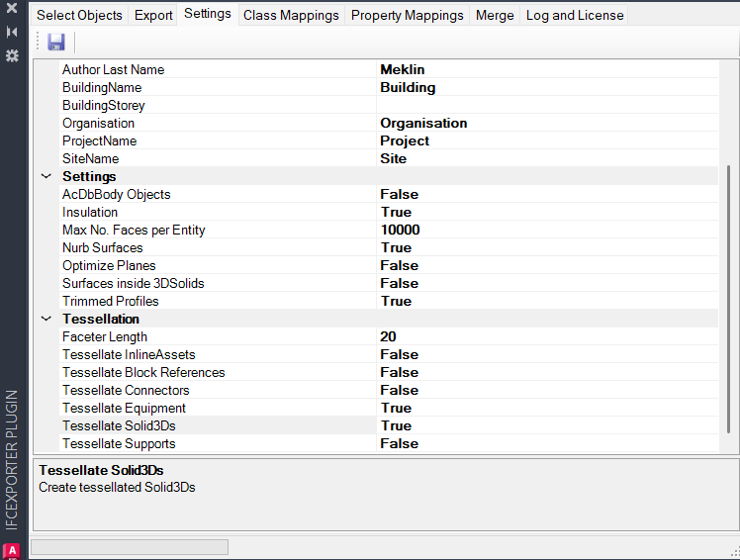
Task: Close the IFCExporter palette with X
Action: [12, 8]
